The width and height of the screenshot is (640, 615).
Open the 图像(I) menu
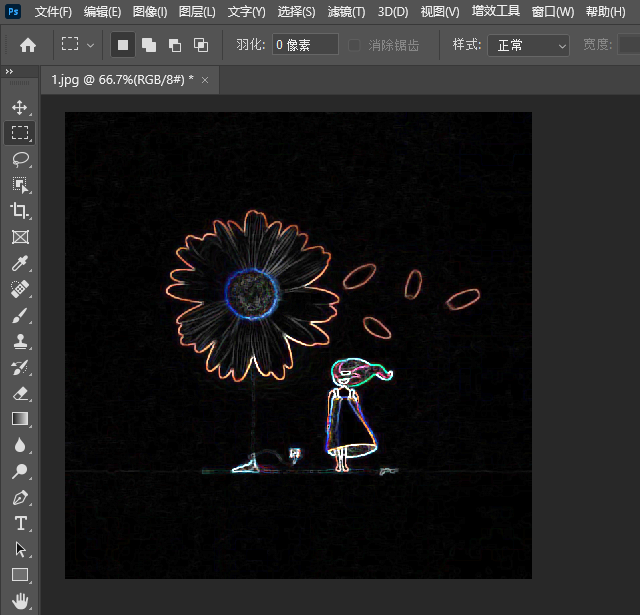150,12
